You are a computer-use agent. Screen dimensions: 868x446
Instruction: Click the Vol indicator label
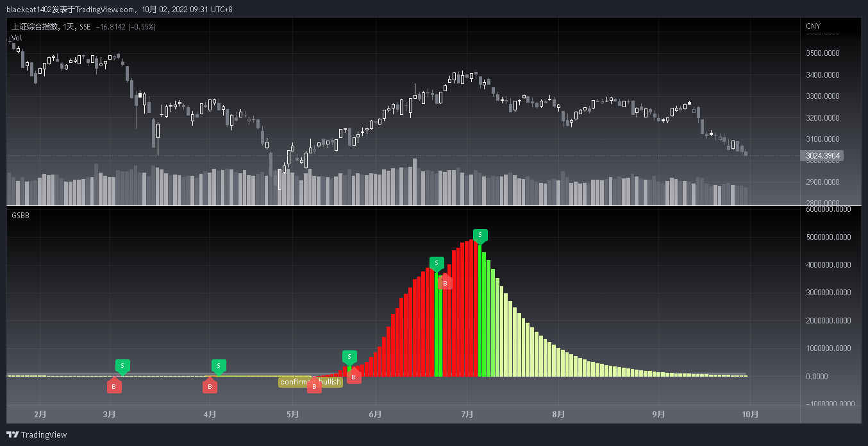pyautogui.click(x=17, y=38)
